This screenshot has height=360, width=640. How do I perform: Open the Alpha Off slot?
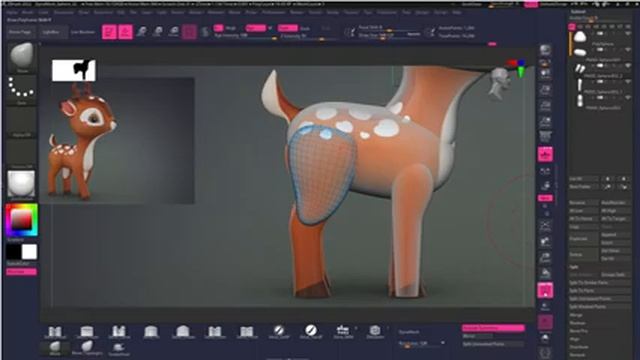point(21,122)
